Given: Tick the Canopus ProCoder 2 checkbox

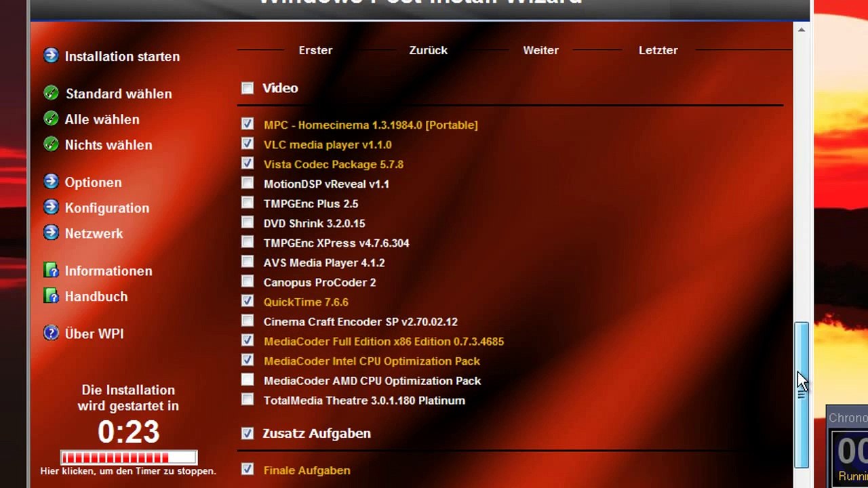Looking at the screenshot, I should pos(248,281).
